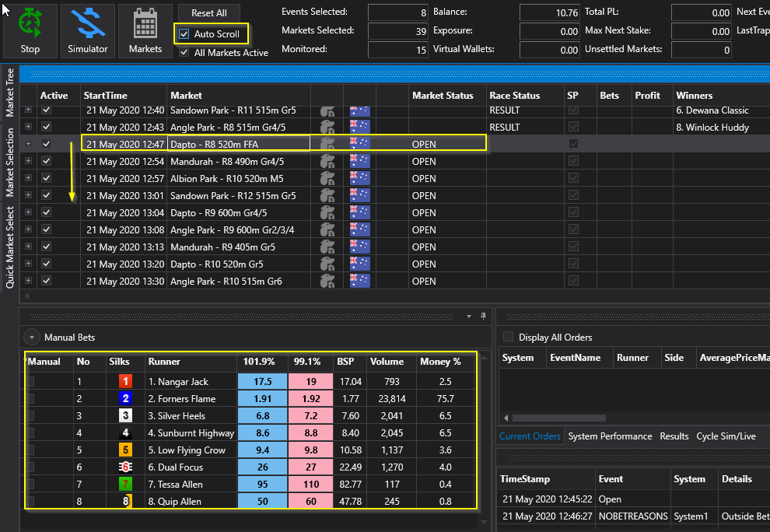Expand the Dapto R10 520m Gr5 row
Image resolution: width=770 pixels, height=532 pixels.
point(29,264)
